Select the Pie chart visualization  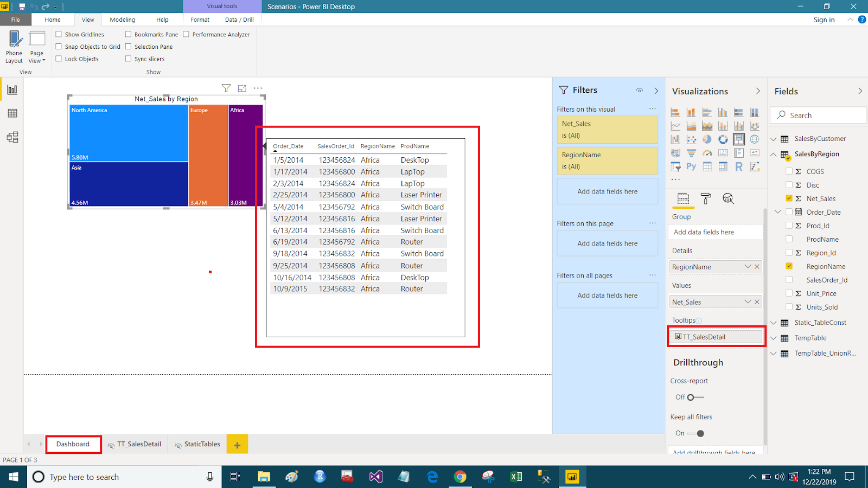pyautogui.click(x=707, y=139)
